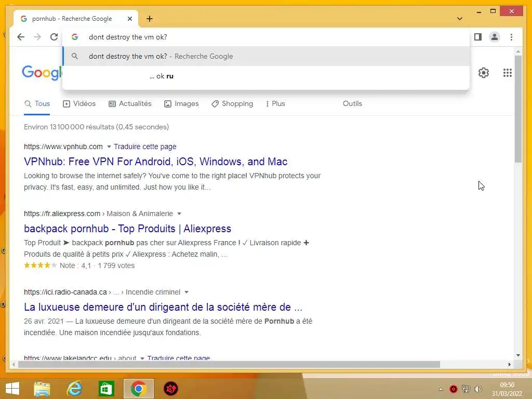Click the forward navigation arrow
This screenshot has width=532, height=399.
pos(37,37)
